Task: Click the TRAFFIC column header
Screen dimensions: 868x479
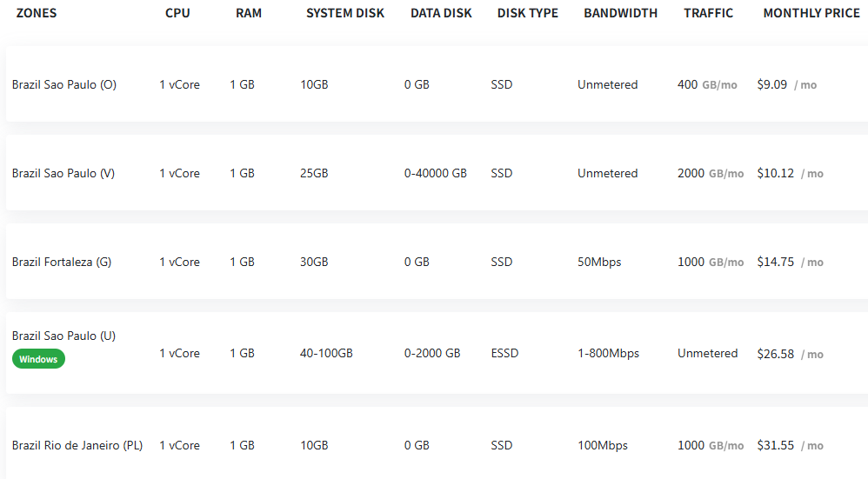Action: [x=709, y=13]
